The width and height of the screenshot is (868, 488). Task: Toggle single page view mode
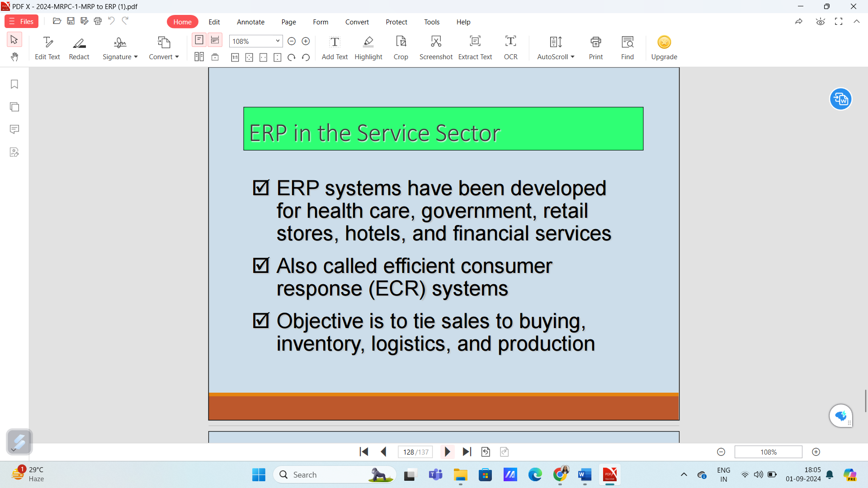[199, 40]
